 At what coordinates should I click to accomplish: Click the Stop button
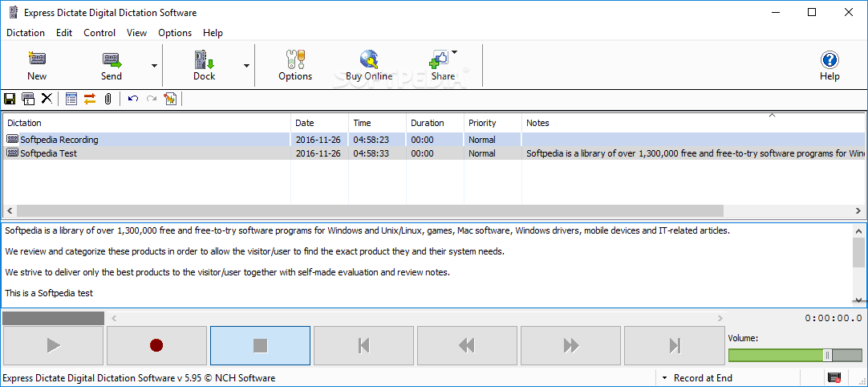click(260, 345)
